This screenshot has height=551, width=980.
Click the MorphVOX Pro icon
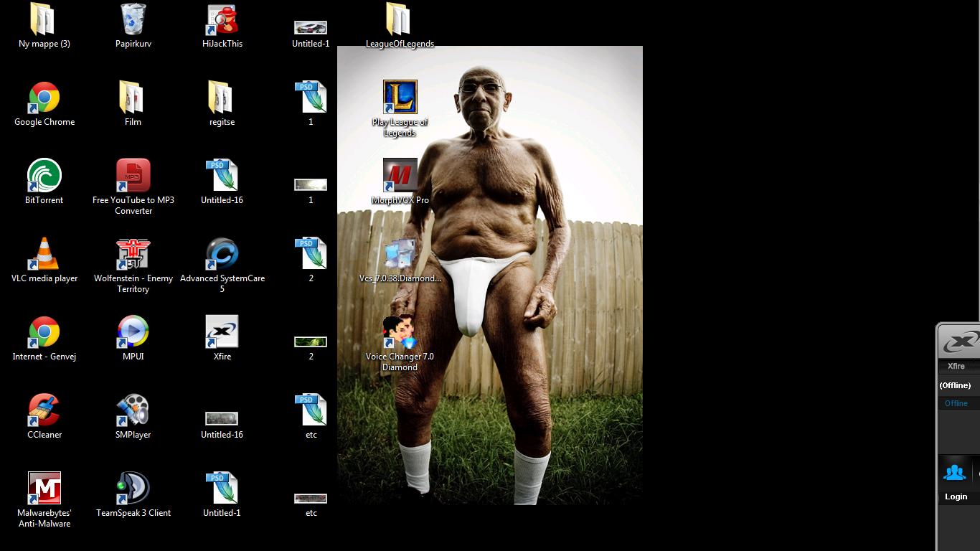click(x=400, y=176)
